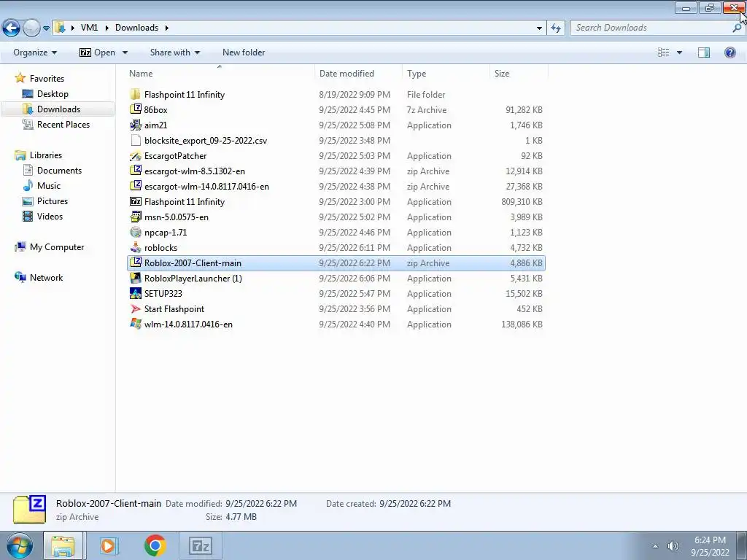Click the npcap-1.71 installer icon
Image resolution: width=747 pixels, height=560 pixels.
click(x=136, y=233)
